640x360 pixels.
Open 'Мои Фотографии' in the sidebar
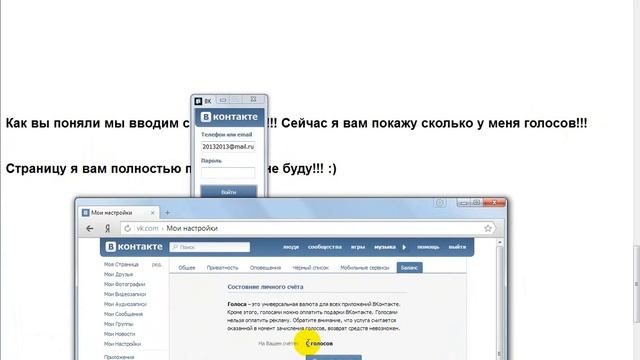(124, 284)
